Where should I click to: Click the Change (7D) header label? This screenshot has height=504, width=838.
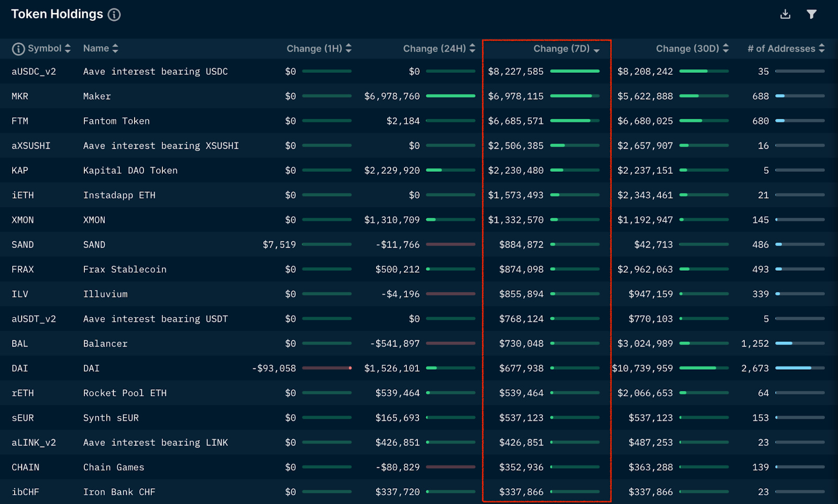(561, 49)
